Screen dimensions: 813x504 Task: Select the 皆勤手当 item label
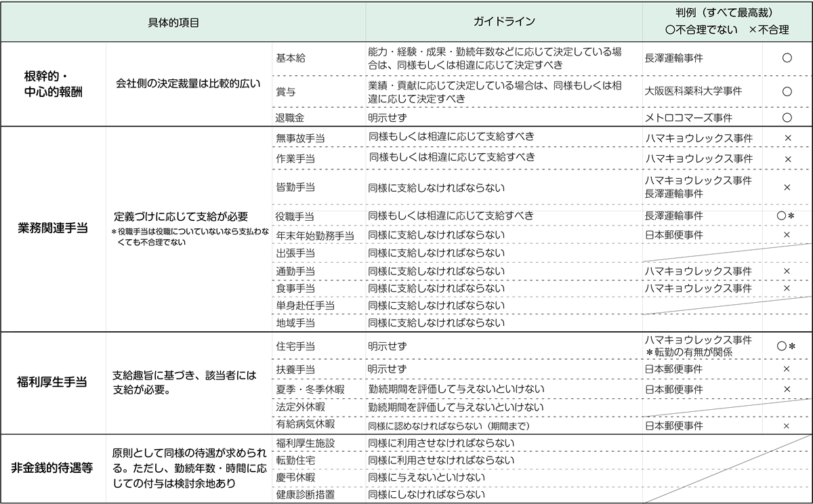tap(295, 187)
